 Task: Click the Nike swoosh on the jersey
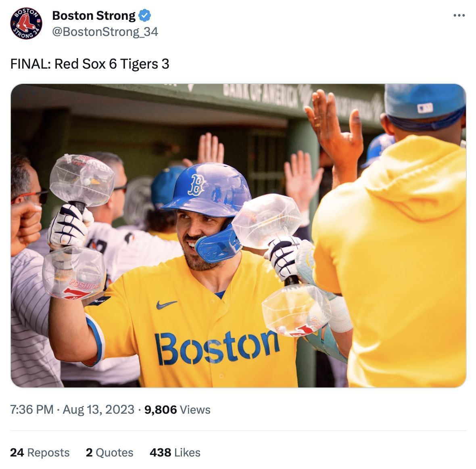[166, 304]
